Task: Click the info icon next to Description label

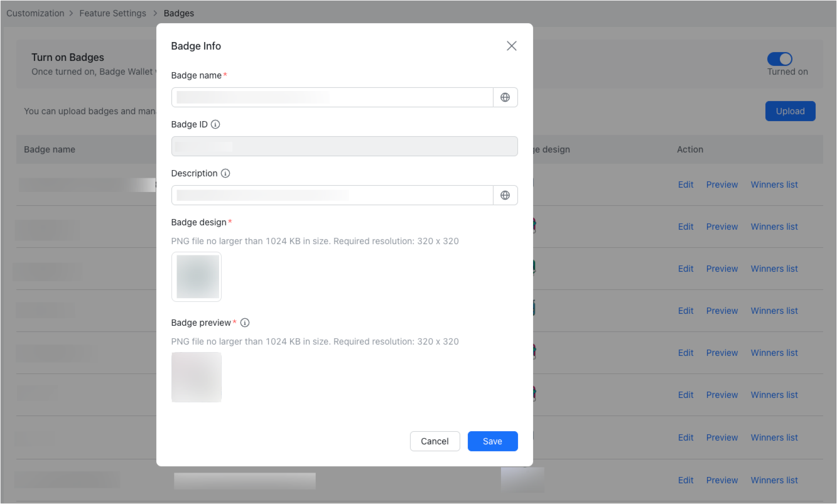Action: pos(225,173)
